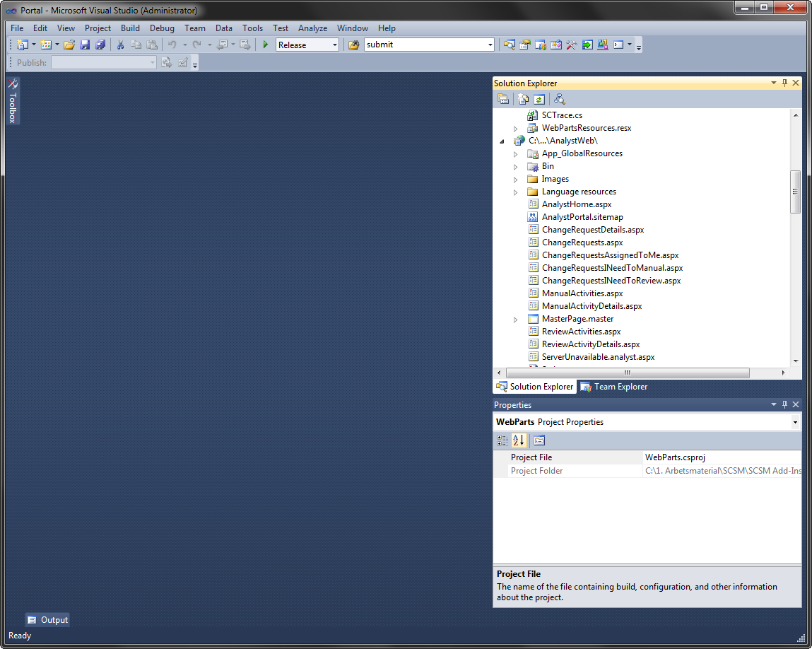Image resolution: width=812 pixels, height=649 pixels.
Task: Click Show All Files icon in Solution Explorer
Action: [x=524, y=99]
